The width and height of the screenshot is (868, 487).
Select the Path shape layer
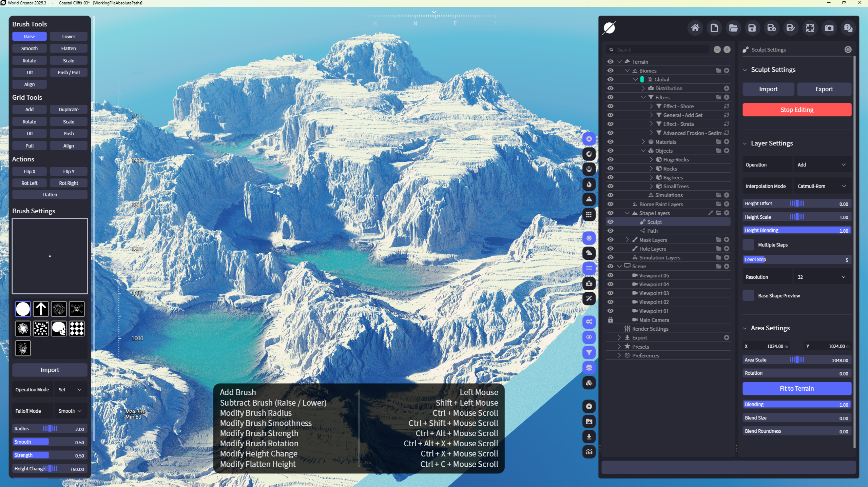click(x=652, y=231)
